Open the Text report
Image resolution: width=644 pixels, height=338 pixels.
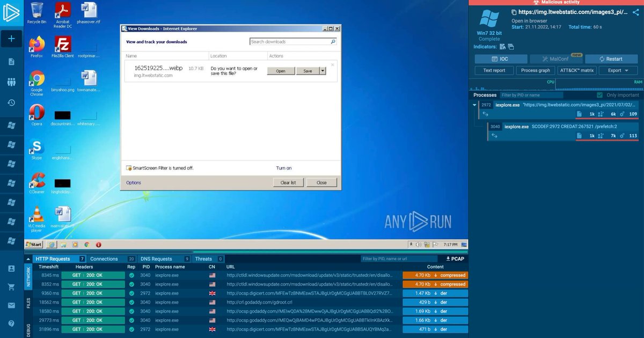[494, 70]
